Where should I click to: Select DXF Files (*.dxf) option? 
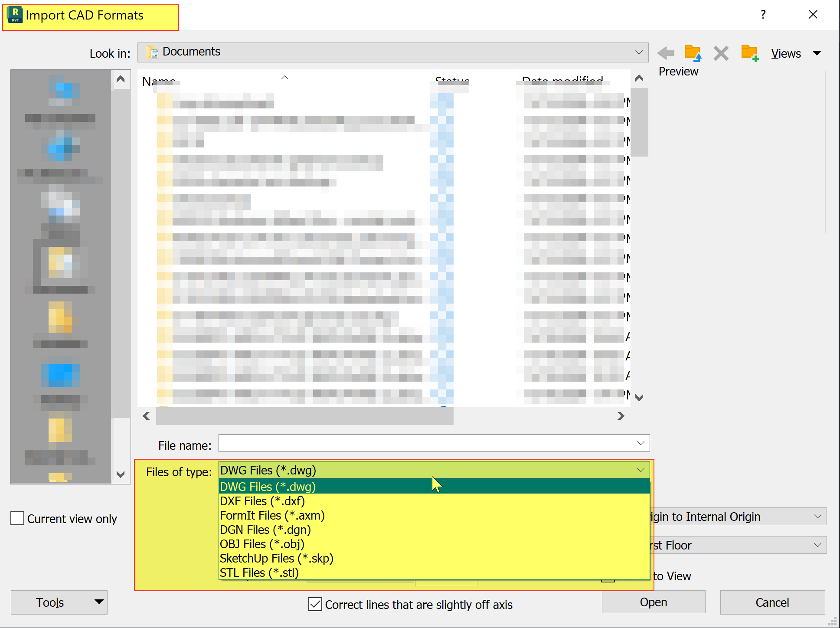pyautogui.click(x=262, y=501)
